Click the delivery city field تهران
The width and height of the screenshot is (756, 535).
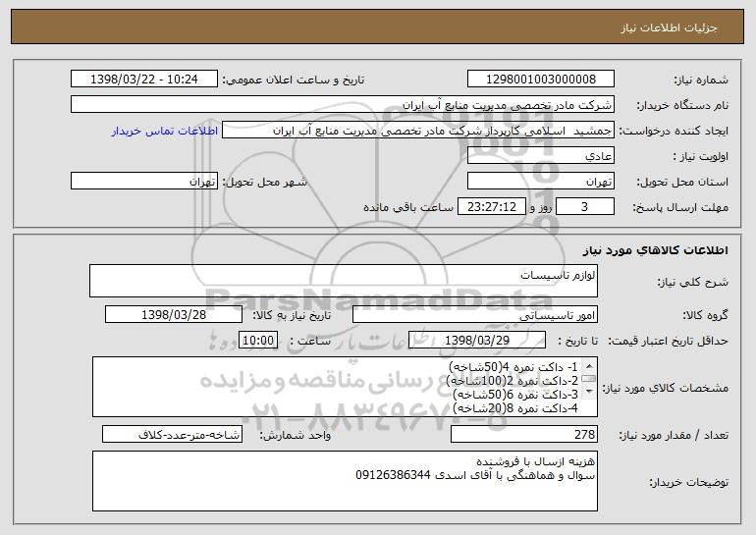tap(143, 182)
